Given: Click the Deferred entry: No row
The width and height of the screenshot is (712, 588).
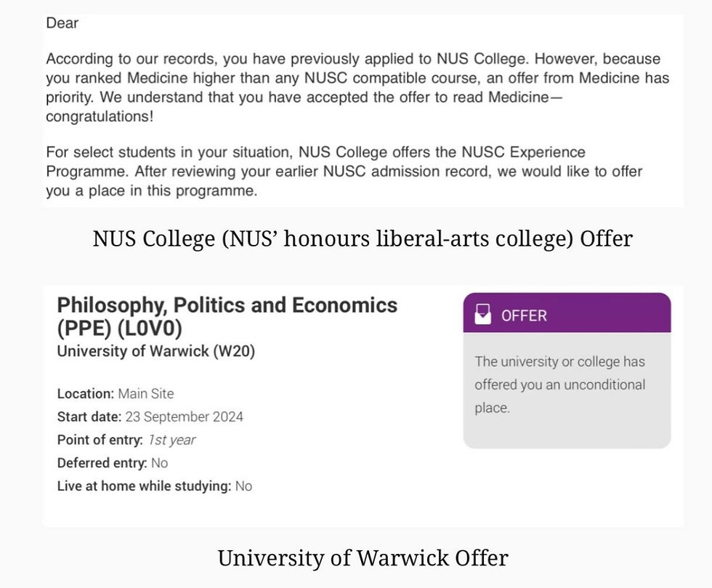Looking at the screenshot, I should pos(112,463).
